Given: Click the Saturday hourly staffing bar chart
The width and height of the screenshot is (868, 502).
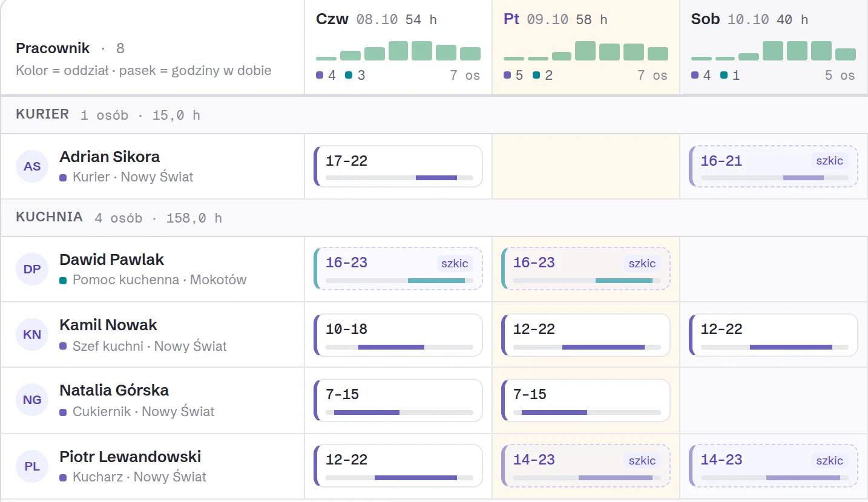Looking at the screenshot, I should 774,51.
